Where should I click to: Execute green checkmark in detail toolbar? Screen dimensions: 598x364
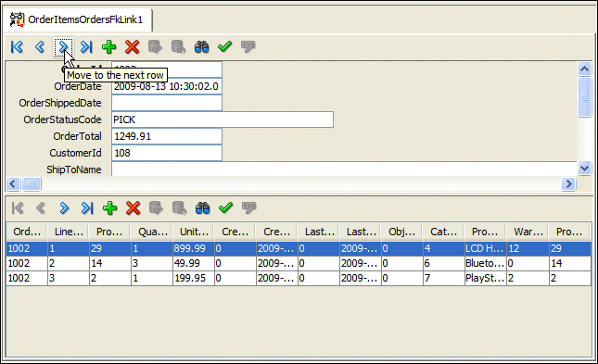tap(226, 208)
